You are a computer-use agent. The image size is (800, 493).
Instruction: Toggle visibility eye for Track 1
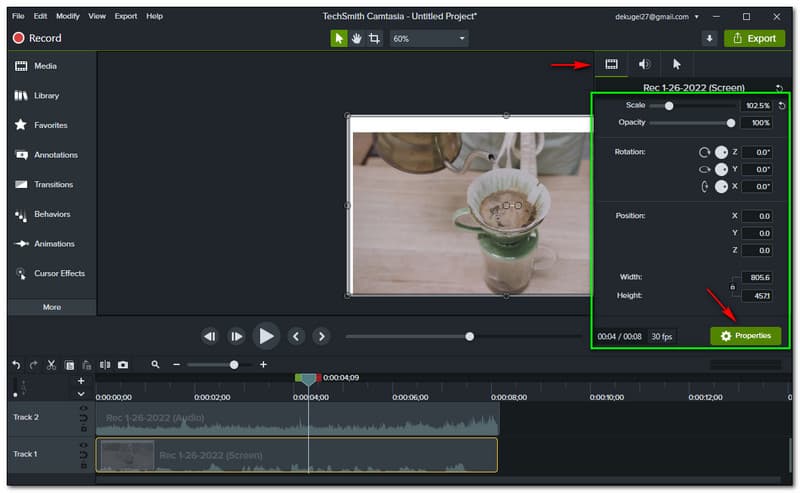[82, 445]
